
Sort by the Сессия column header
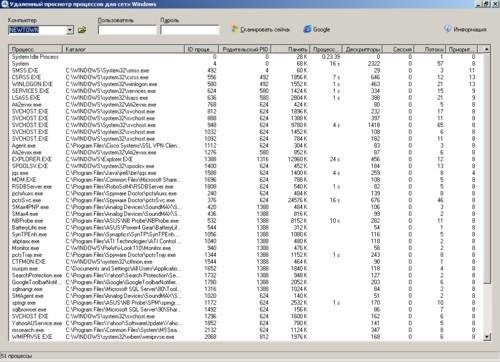click(x=398, y=49)
